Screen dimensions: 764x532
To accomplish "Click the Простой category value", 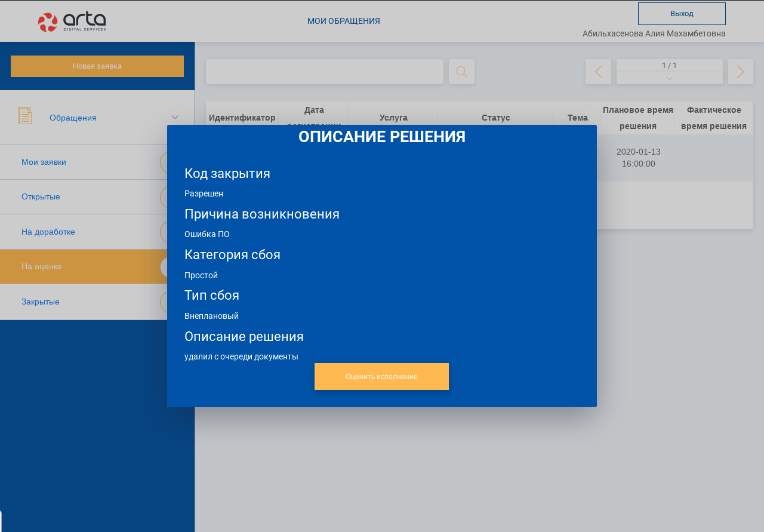I will (x=201, y=275).
